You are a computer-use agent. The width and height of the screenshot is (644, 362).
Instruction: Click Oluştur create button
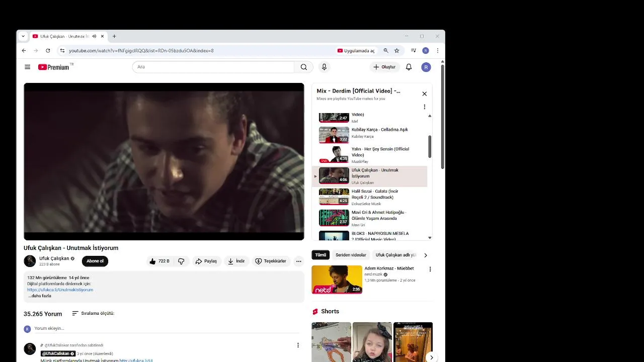point(384,67)
